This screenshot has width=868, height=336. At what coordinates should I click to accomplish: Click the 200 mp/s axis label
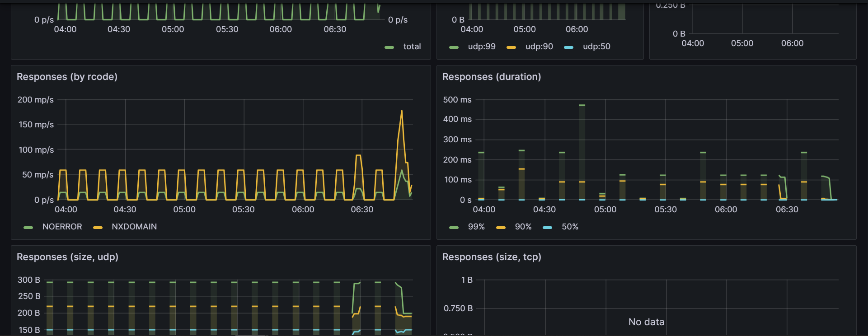[x=35, y=99]
